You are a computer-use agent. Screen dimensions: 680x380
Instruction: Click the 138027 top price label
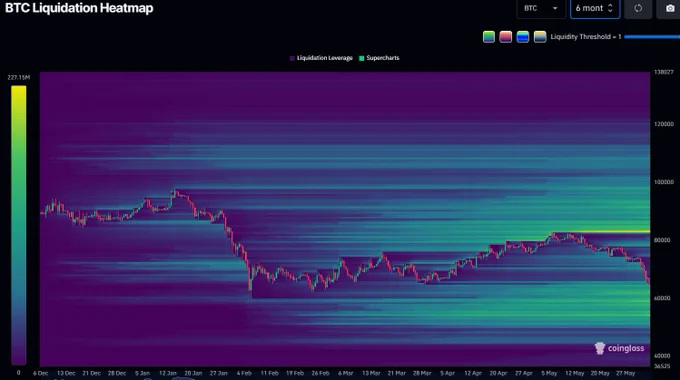coord(664,72)
